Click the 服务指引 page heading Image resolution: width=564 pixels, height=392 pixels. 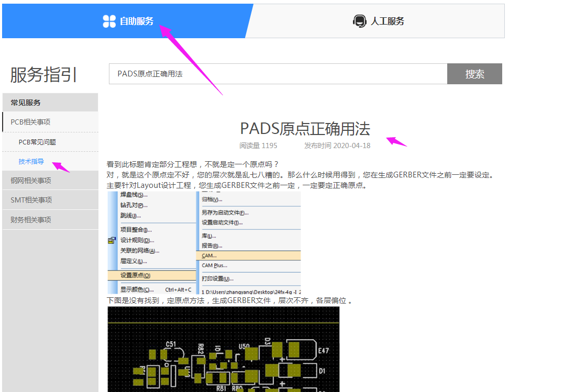43,75
